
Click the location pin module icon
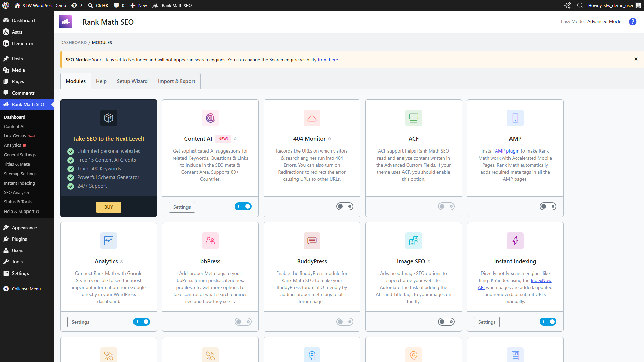click(414, 355)
